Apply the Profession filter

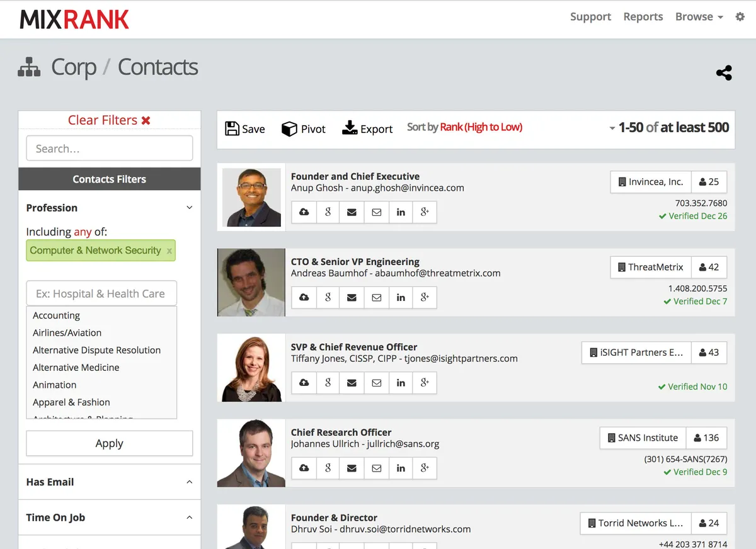tap(109, 443)
